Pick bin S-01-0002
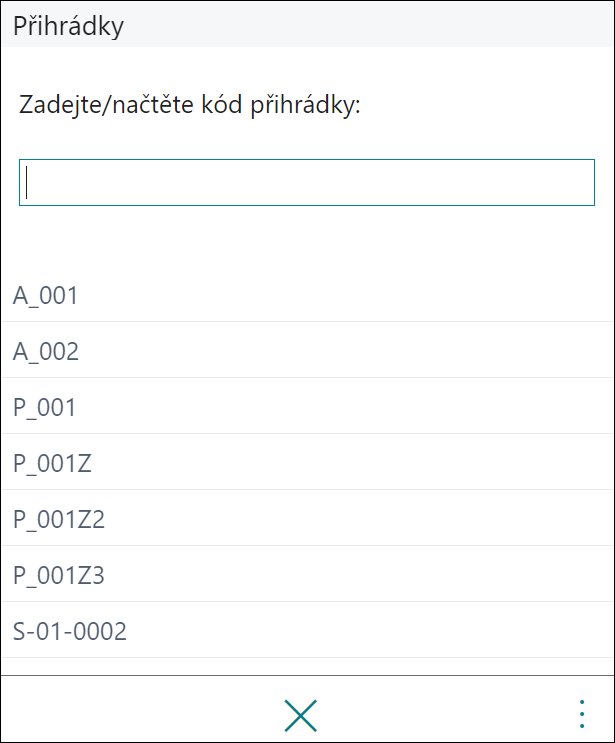615x743 pixels. pyautogui.click(x=307, y=630)
